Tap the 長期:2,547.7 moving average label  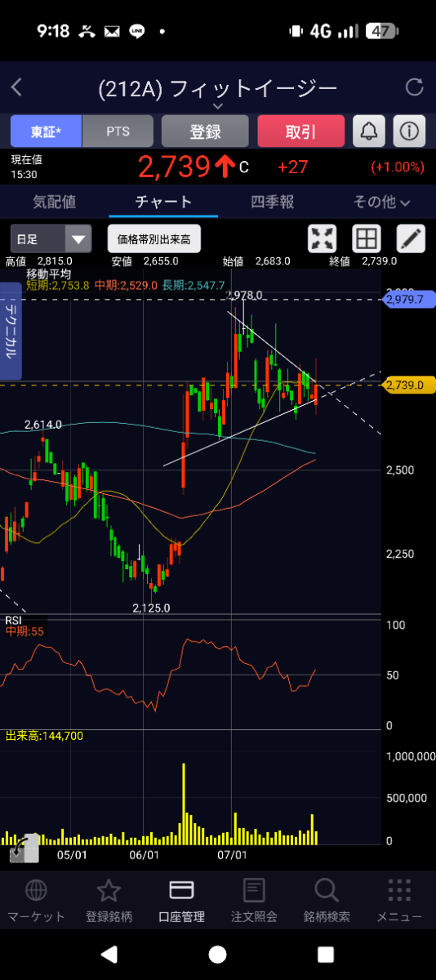195,285
